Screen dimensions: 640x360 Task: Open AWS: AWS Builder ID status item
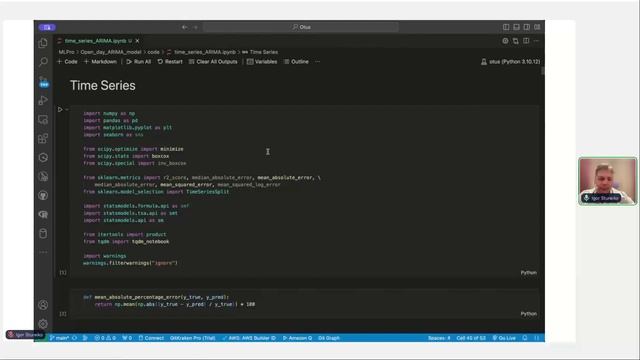249,338
